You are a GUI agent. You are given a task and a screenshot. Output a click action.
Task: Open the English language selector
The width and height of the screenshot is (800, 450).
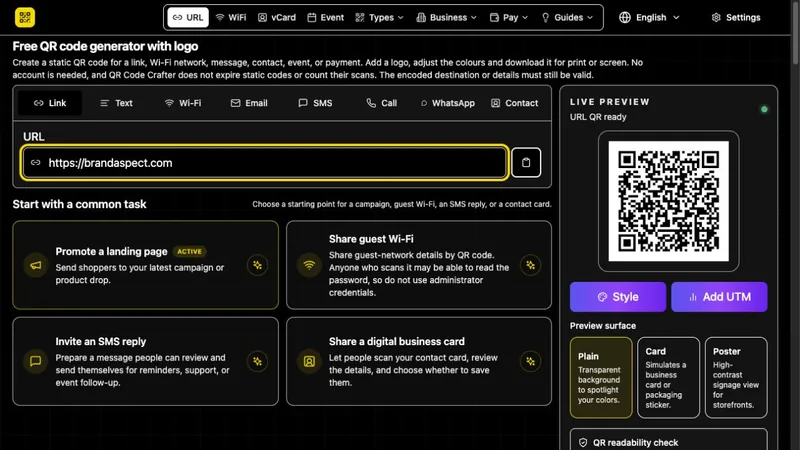click(649, 17)
